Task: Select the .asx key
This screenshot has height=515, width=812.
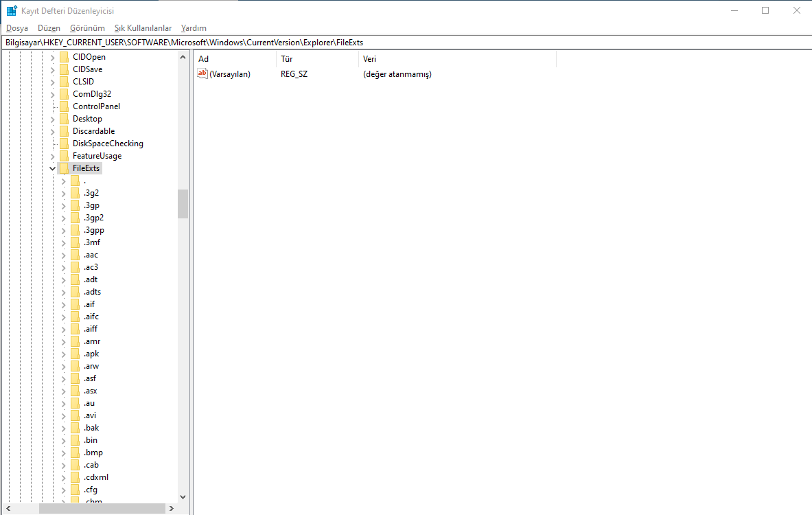Action: pos(91,391)
